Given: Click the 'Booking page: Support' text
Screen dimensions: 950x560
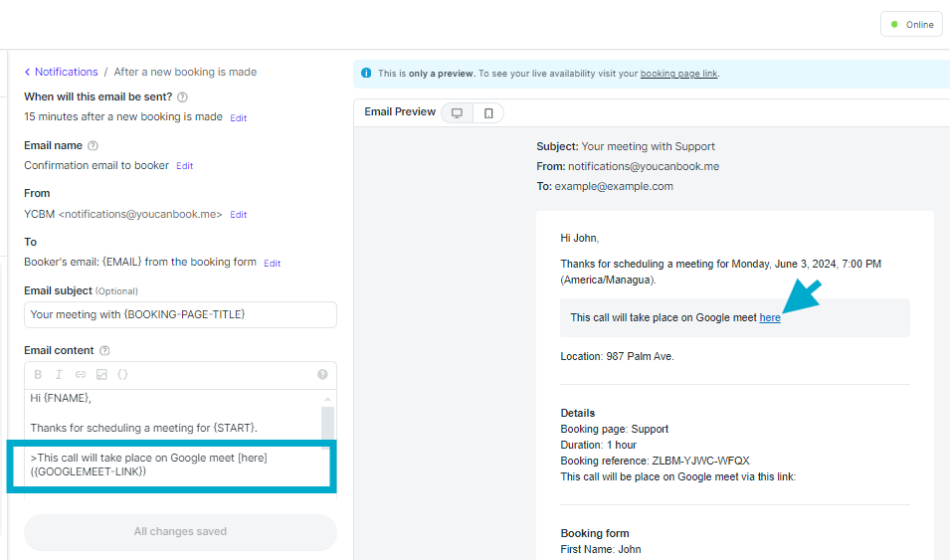Looking at the screenshot, I should [615, 429].
